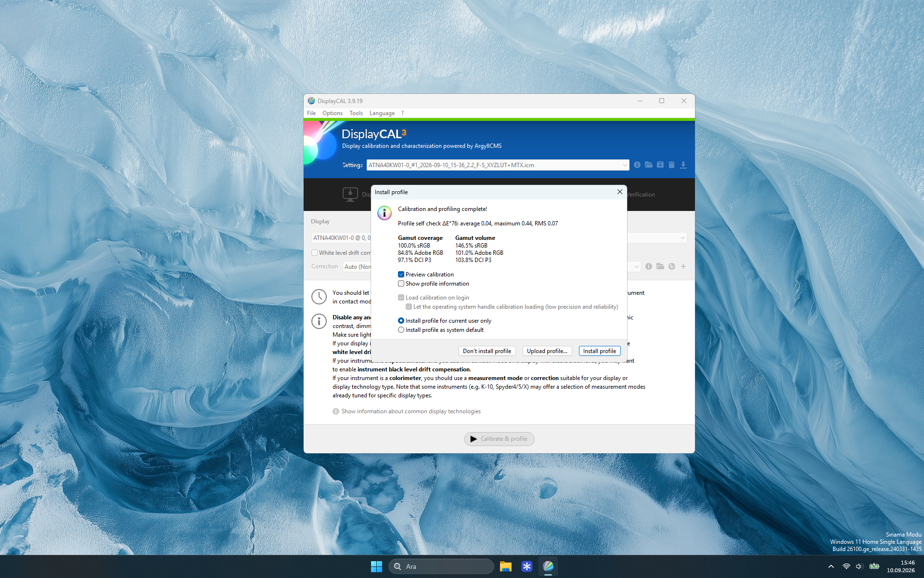Screen dimensions: 924x578
Task: Open settings file via folder icon in header
Action: point(649,165)
